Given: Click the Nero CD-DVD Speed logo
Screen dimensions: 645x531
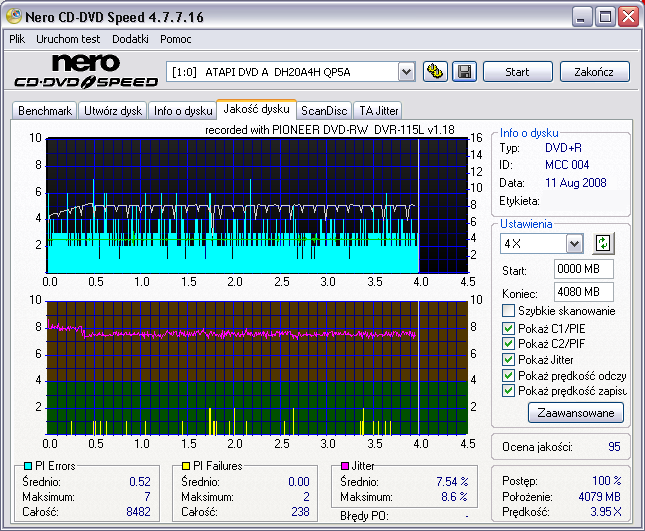Looking at the screenshot, I should [86, 71].
